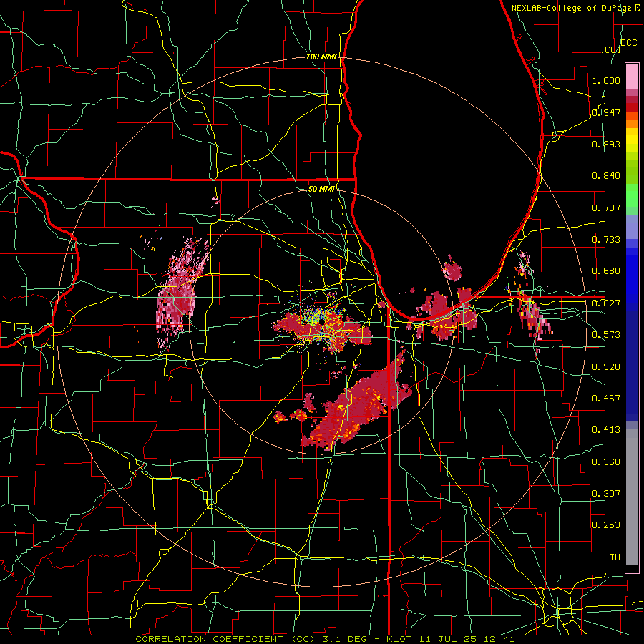Viewport: 644px width, 644px height.
Task: Pick the orange segment of the color bar
Action: (632, 124)
